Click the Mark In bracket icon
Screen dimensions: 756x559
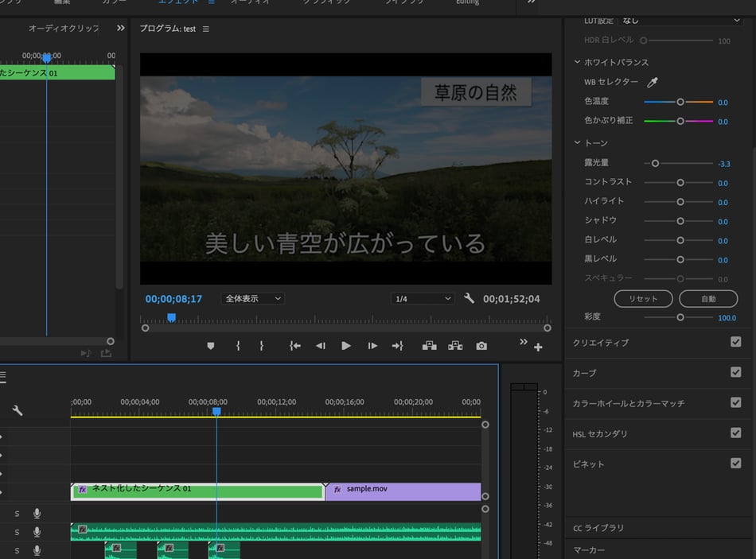coord(238,346)
